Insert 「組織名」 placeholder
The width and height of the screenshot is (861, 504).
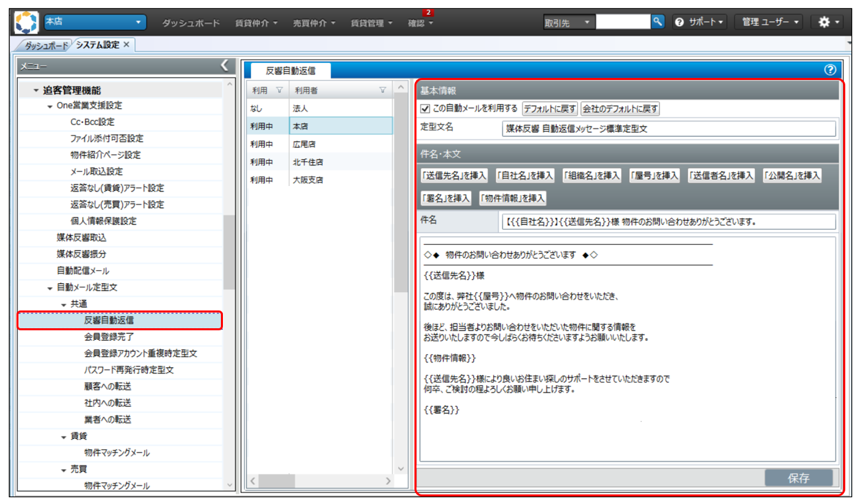coord(592,176)
